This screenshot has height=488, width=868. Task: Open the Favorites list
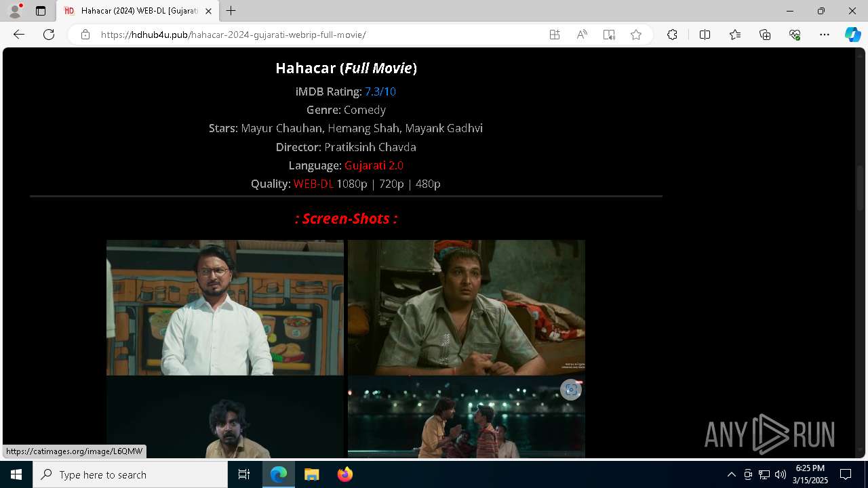pos(735,35)
